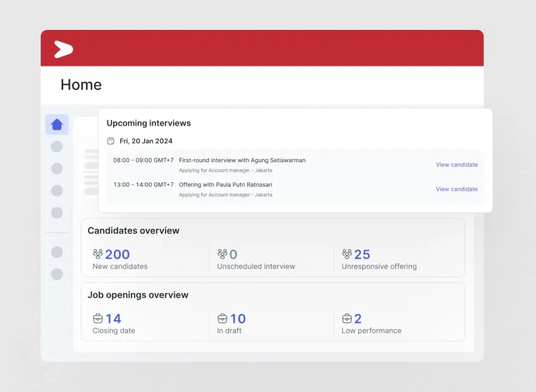Image resolution: width=536 pixels, height=392 pixels.
Task: Click the Home page title
Action: 81,85
